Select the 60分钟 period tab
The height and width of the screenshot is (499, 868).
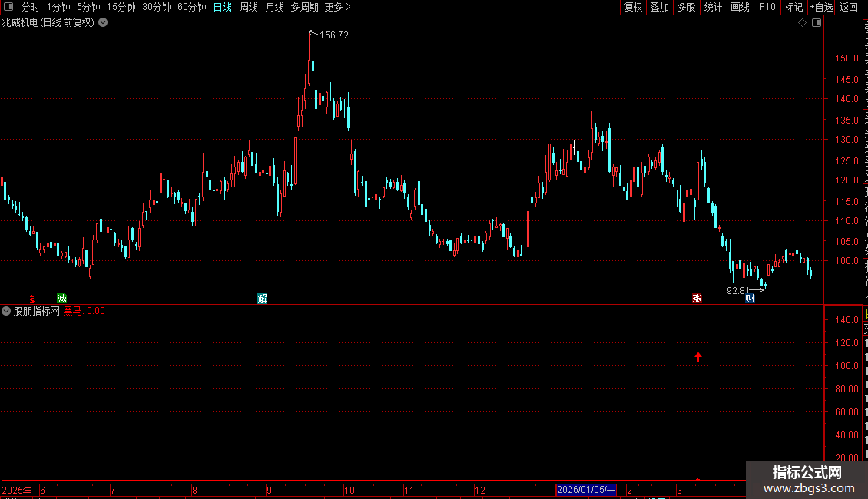192,7
